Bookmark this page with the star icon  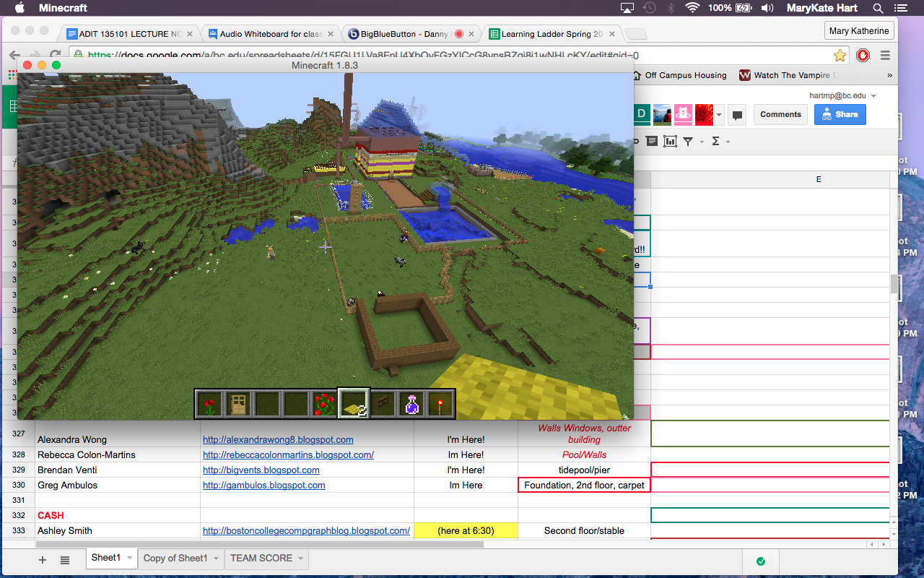pyautogui.click(x=840, y=56)
